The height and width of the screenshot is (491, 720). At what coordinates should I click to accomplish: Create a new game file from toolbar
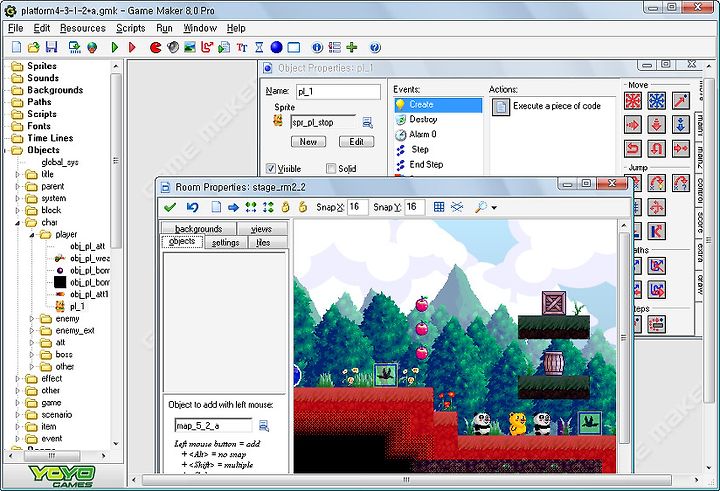(x=16, y=47)
